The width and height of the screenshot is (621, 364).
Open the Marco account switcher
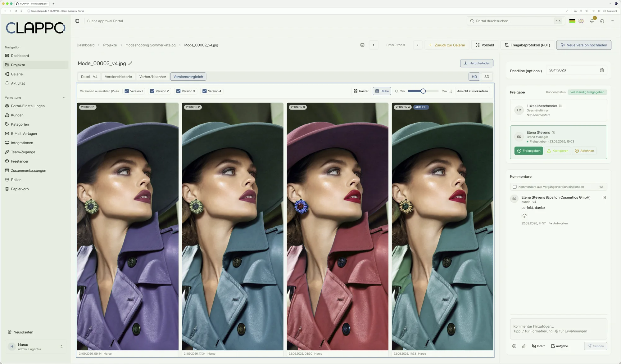[x=36, y=347]
